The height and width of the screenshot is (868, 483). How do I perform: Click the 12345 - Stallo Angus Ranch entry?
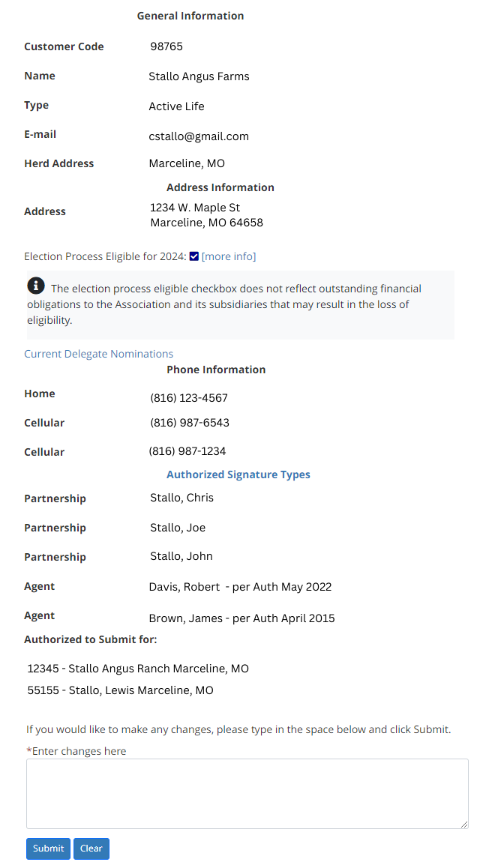tap(138, 668)
